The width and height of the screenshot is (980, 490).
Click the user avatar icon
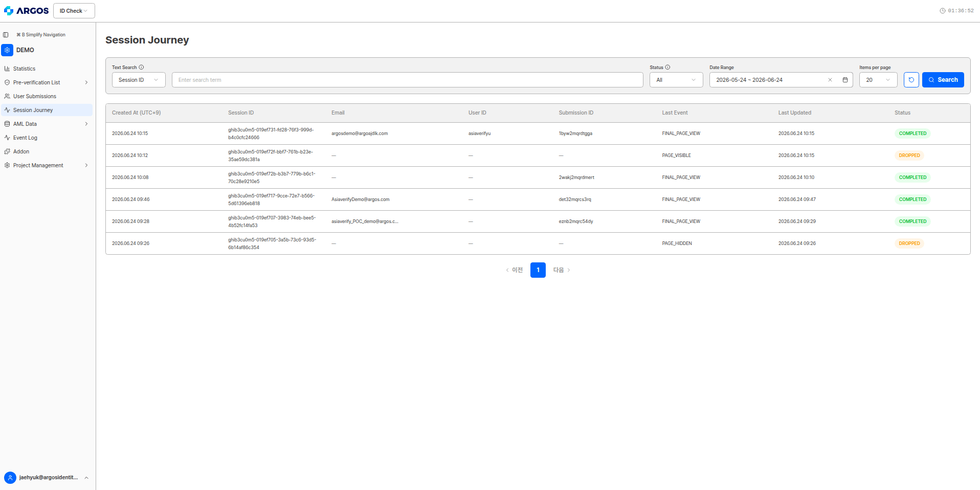coord(10,478)
